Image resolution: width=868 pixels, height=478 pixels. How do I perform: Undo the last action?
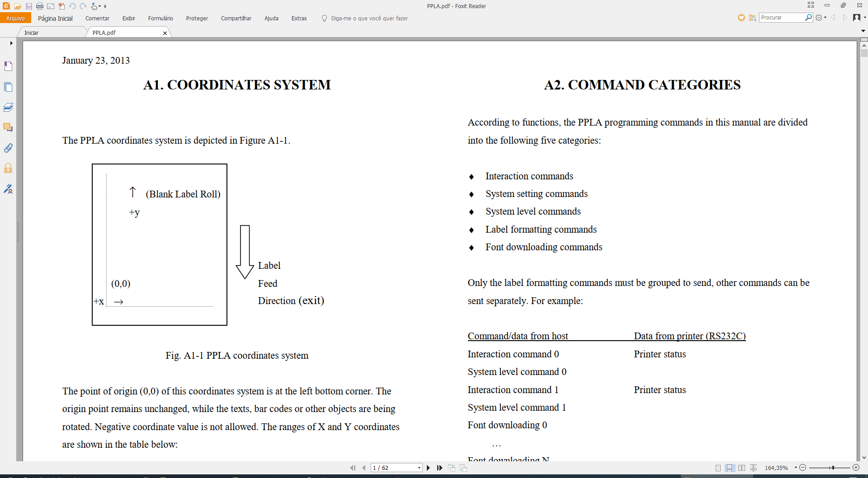tap(72, 6)
